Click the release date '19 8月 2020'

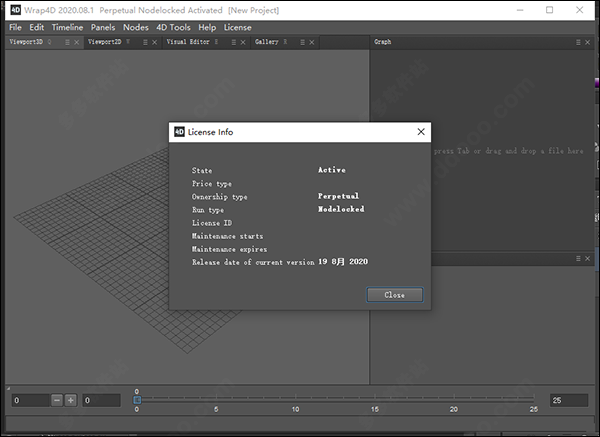(343, 262)
